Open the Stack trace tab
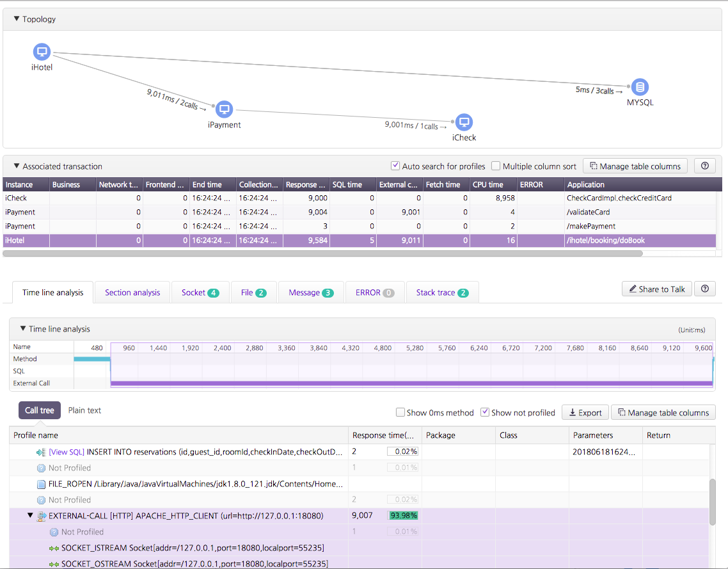 pos(442,292)
